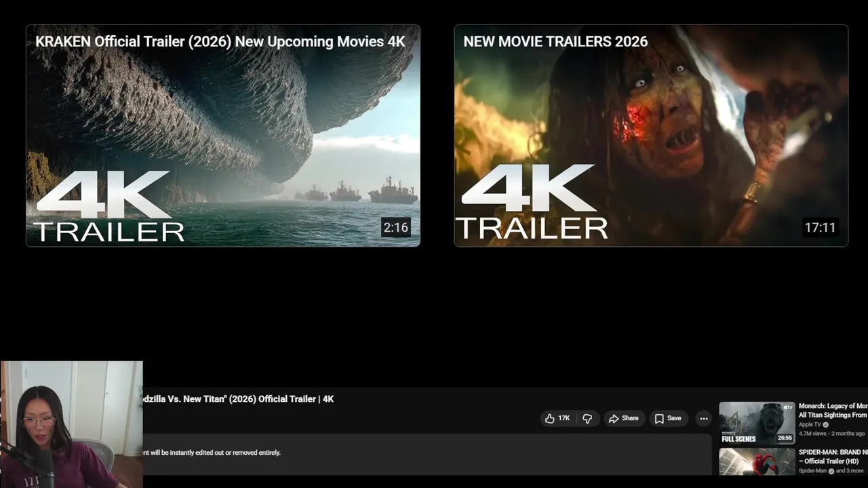Image resolution: width=868 pixels, height=488 pixels.
Task: Click the thumbs-down dislike icon
Action: (587, 418)
